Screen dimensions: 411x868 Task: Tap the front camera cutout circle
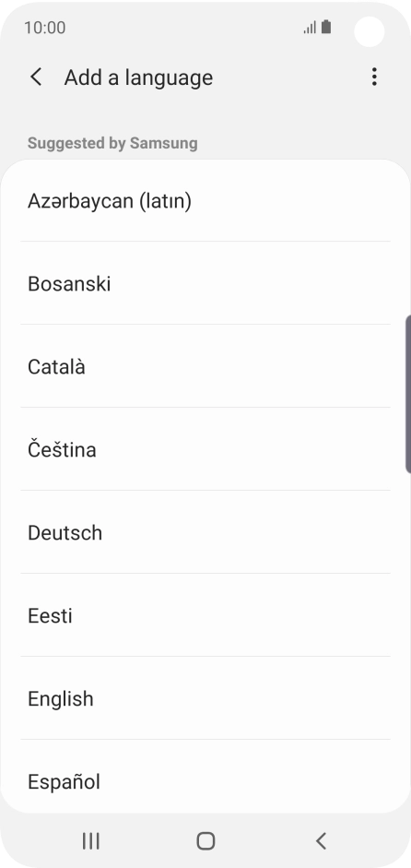pos(370,31)
